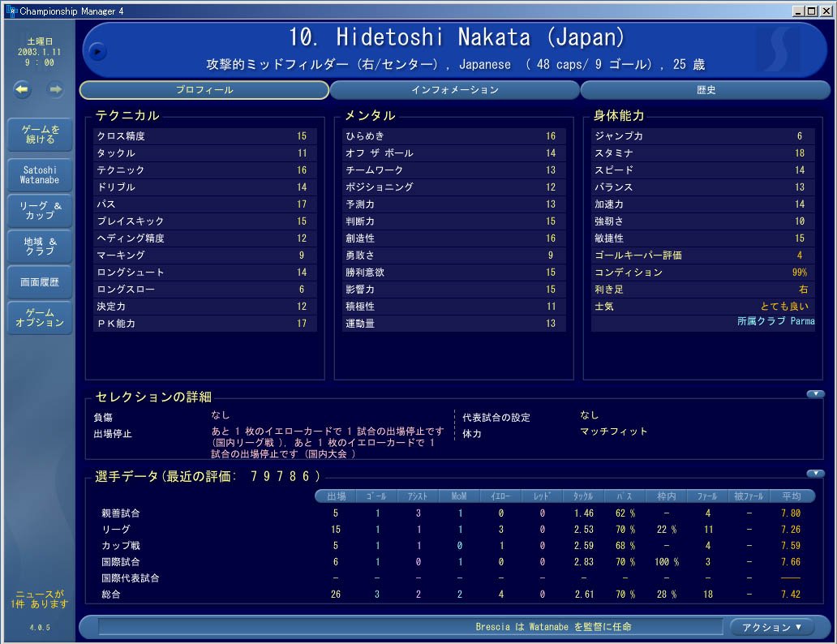Open ゲームオプション game options button

point(40,318)
